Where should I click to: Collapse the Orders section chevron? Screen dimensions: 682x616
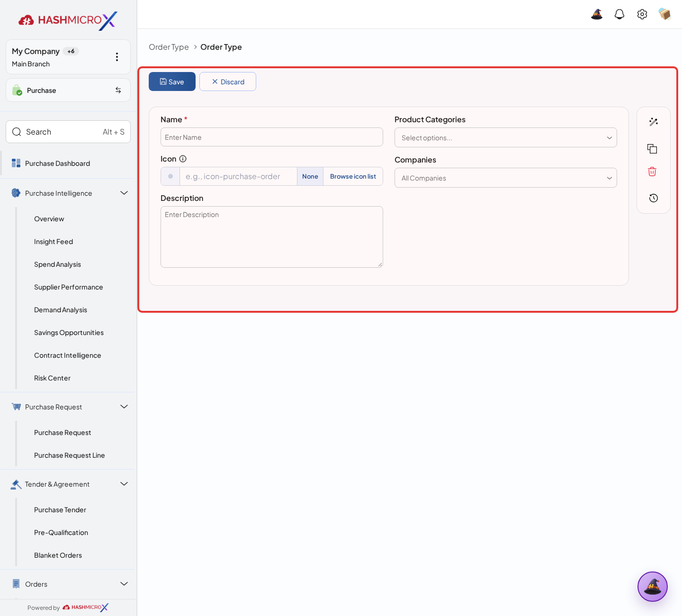(x=124, y=584)
